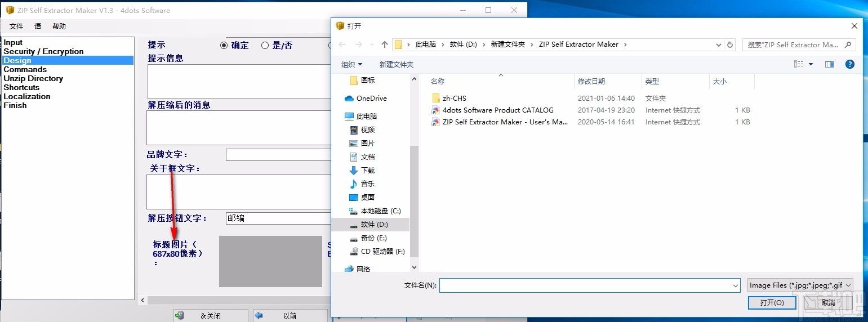The image size is (868, 322).
Task: Select the 此电脑 computer icon in the sidebar
Action: (349, 117)
